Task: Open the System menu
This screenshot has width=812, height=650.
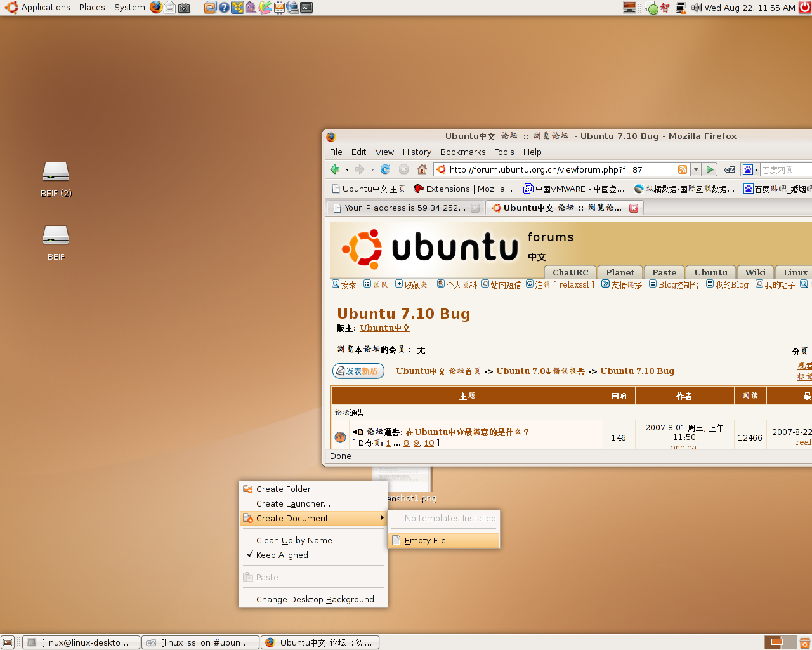Action: [129, 8]
